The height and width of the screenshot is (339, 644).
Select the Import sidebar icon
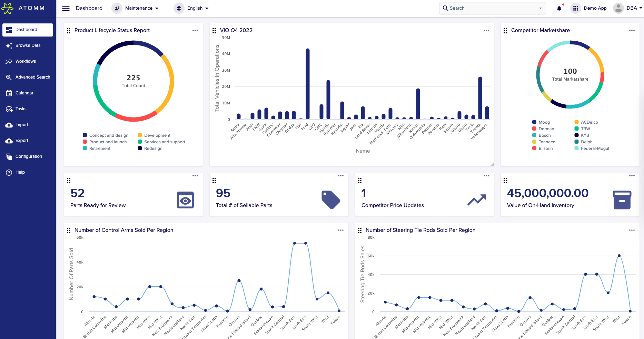coord(9,125)
